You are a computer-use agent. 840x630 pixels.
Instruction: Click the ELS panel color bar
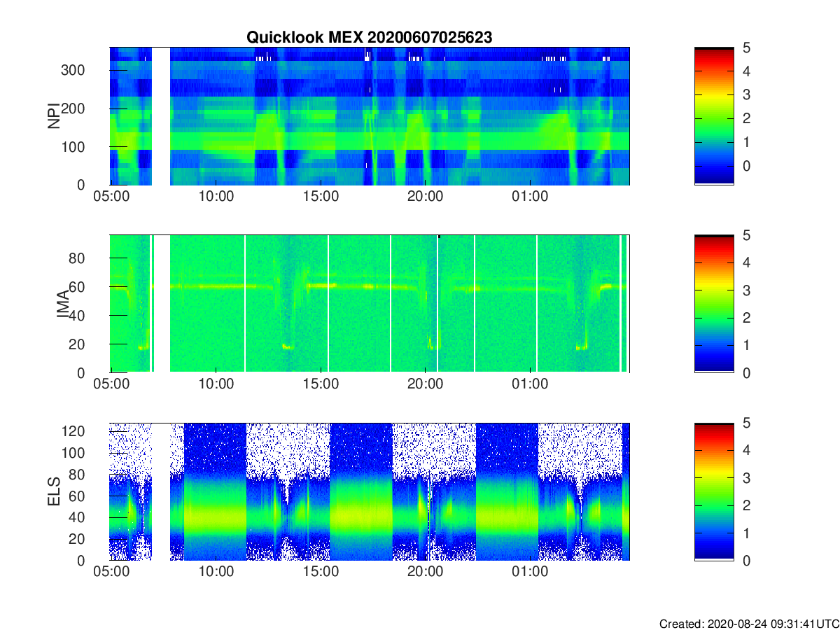click(714, 491)
